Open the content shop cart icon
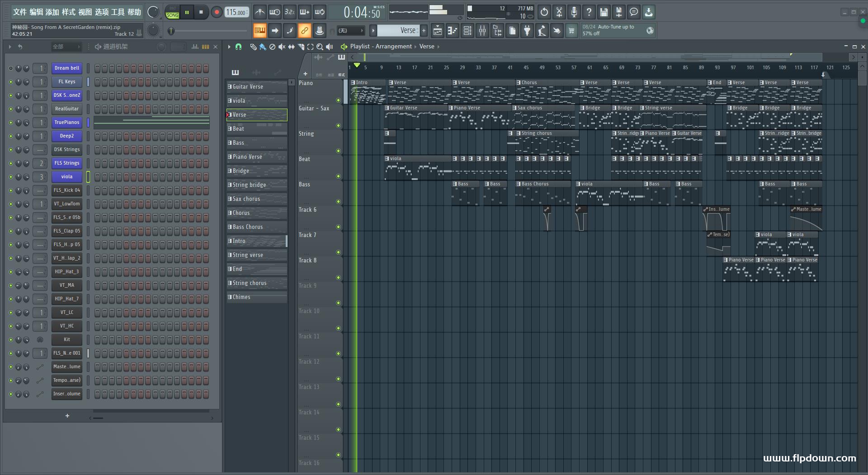Screen dimensions: 868x475 (x=571, y=31)
